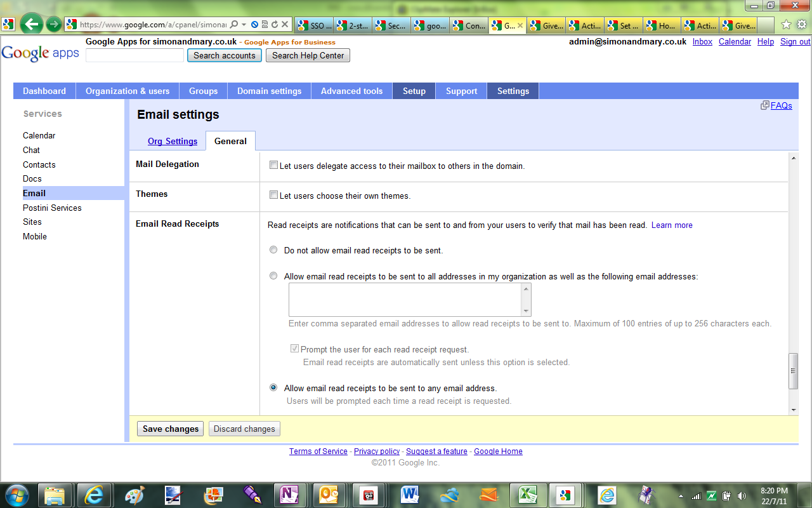The height and width of the screenshot is (508, 812).
Task: Toggle the Compatibility View icon in address bar
Action: point(265,25)
